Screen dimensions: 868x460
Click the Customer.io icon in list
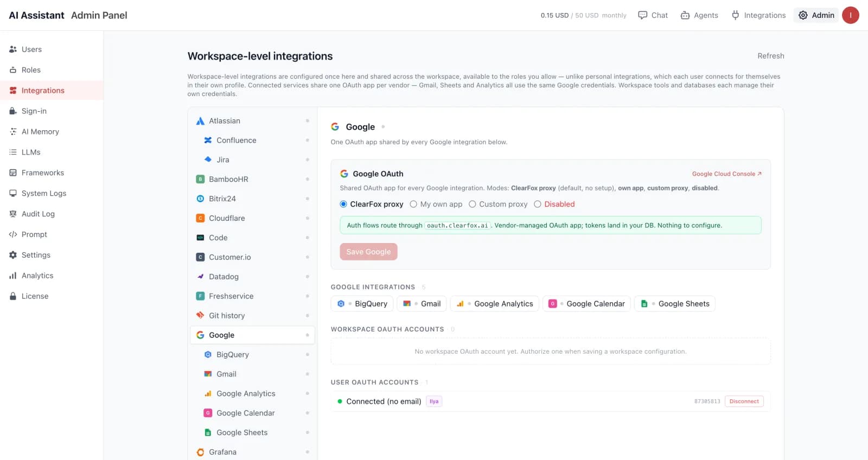pyautogui.click(x=200, y=257)
